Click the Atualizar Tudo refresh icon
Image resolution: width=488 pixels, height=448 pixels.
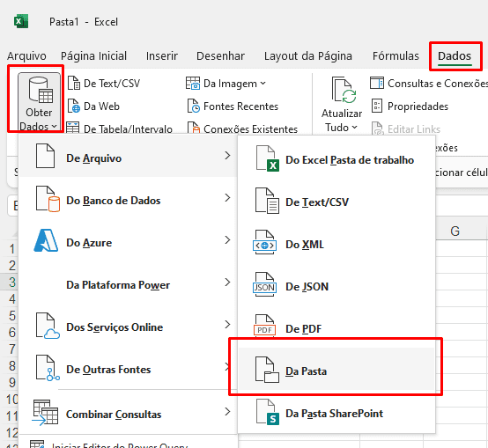344,90
